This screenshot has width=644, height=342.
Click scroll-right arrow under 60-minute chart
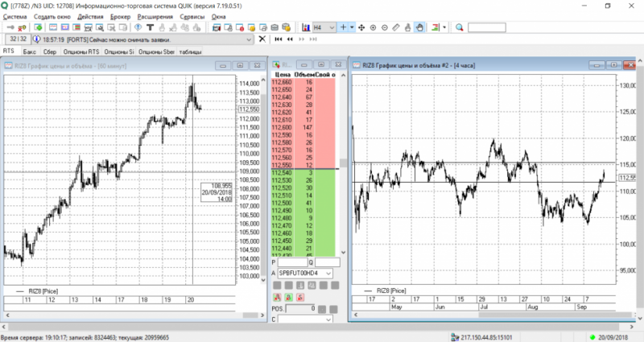(x=262, y=315)
